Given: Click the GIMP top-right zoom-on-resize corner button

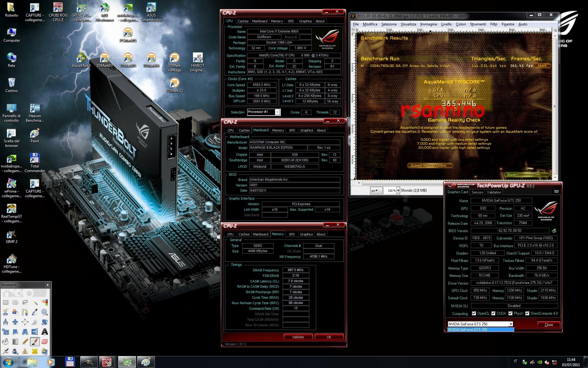Looking at the screenshot, I should point(555,30).
